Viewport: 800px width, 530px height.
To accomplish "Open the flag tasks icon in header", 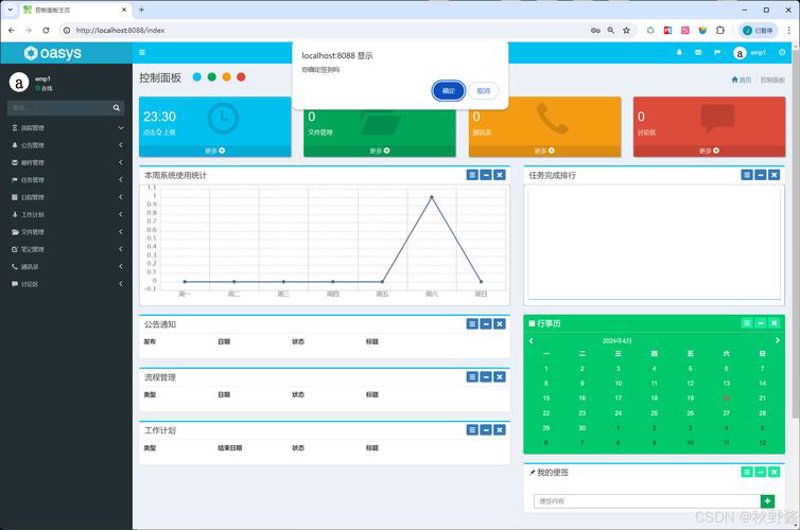I will (717, 53).
